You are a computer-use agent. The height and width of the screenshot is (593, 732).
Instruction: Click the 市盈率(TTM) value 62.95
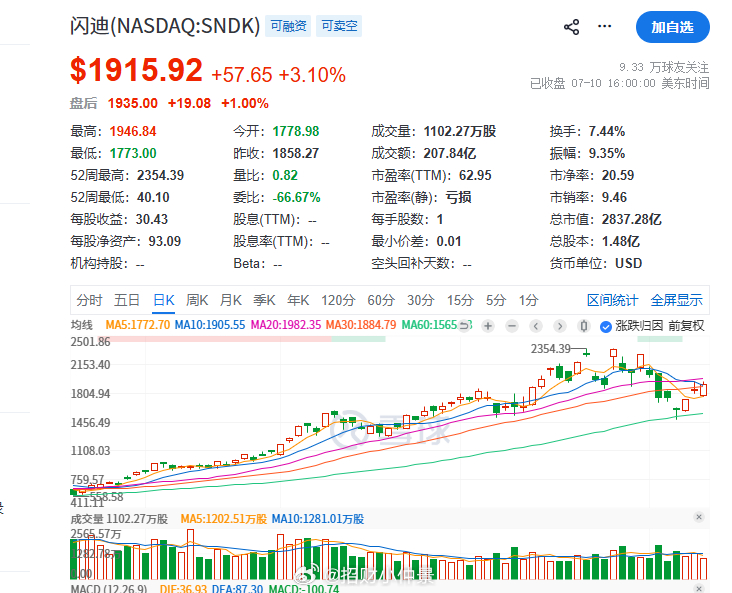tap(475, 176)
